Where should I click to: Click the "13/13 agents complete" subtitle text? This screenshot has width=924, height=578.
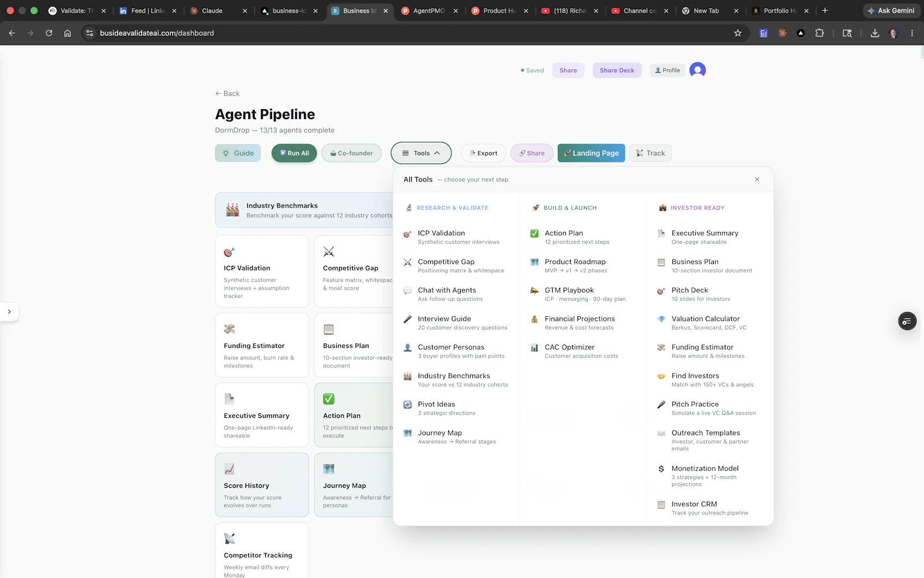coord(297,130)
